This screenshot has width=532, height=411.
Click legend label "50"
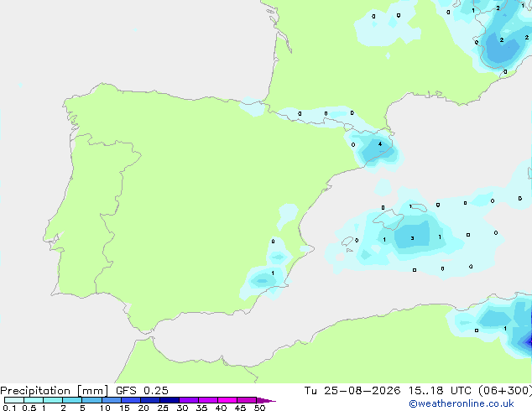(x=259, y=408)
